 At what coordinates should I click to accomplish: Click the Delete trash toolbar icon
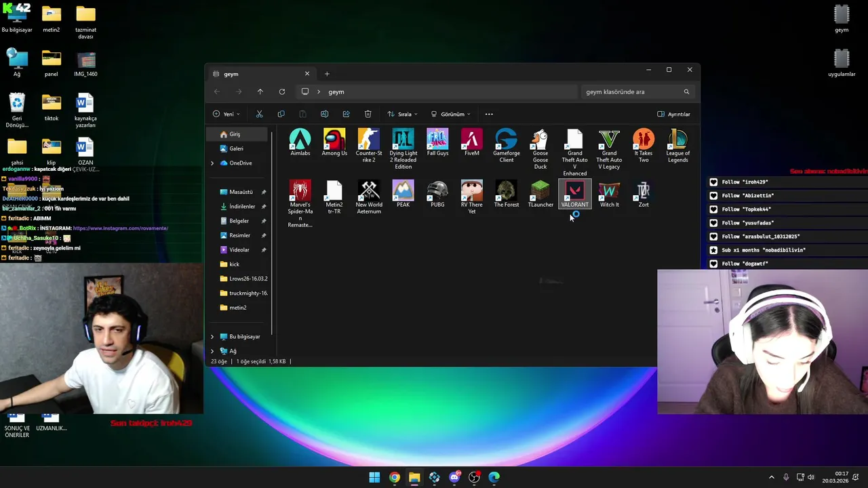(368, 114)
